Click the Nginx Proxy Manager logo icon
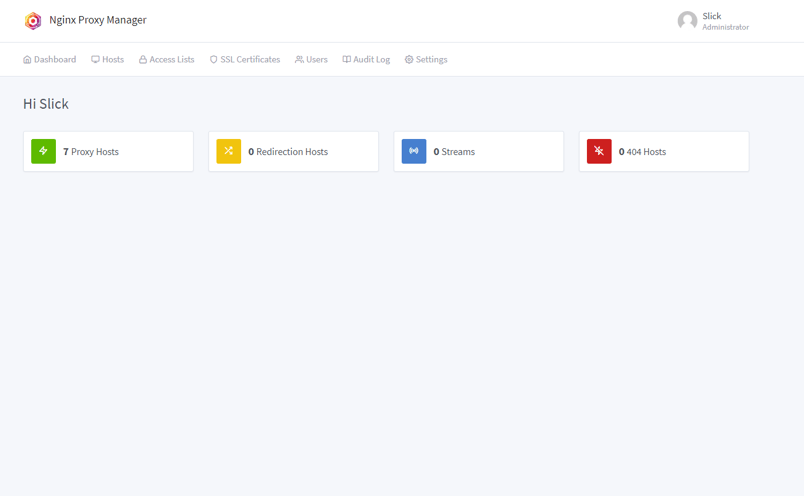The width and height of the screenshot is (804, 496). (x=33, y=21)
